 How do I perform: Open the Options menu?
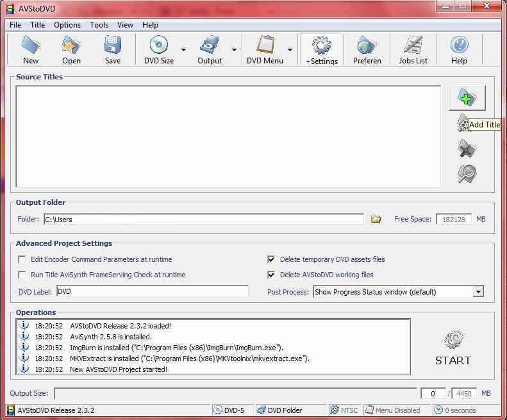tap(67, 25)
